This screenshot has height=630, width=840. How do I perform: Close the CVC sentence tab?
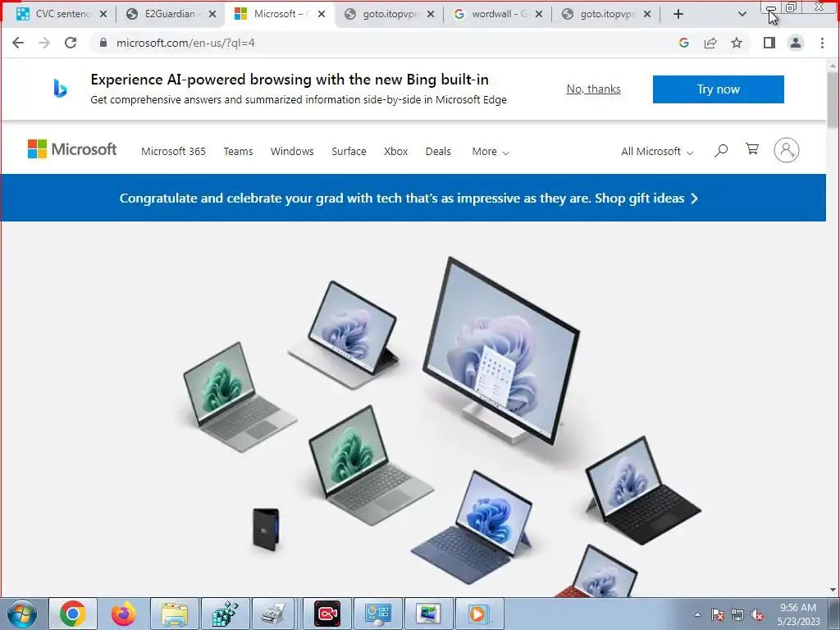pyautogui.click(x=103, y=14)
